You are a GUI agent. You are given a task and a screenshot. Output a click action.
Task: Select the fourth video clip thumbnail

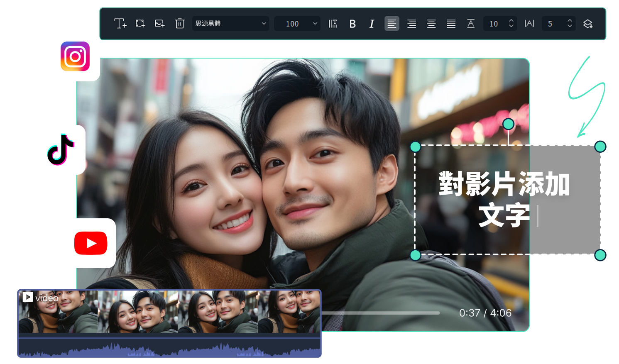click(x=289, y=312)
